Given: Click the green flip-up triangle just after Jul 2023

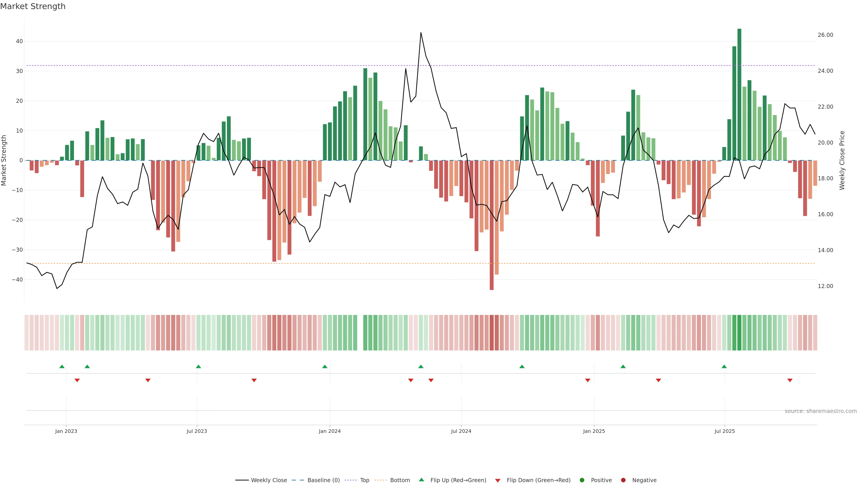Looking at the screenshot, I should point(198,366).
